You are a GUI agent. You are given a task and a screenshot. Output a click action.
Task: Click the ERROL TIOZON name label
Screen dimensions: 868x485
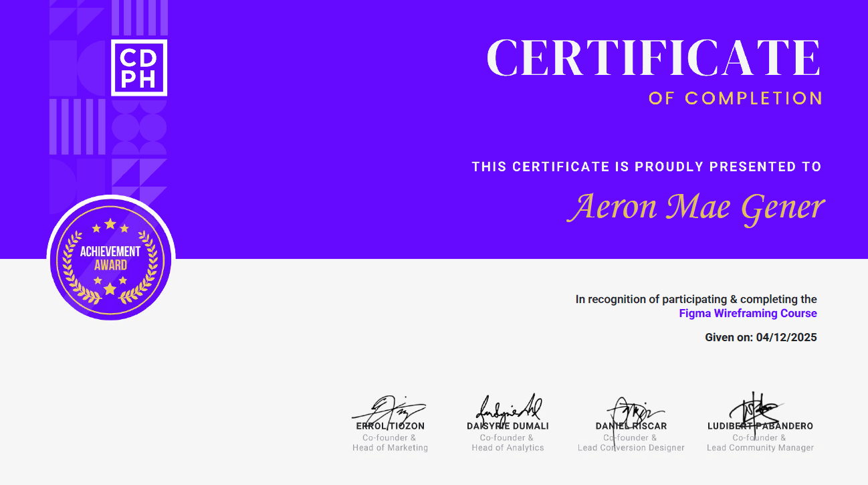pos(391,426)
